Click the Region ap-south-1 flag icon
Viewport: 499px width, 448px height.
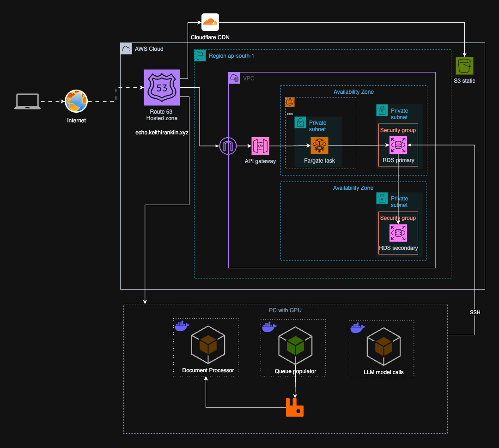click(x=200, y=55)
